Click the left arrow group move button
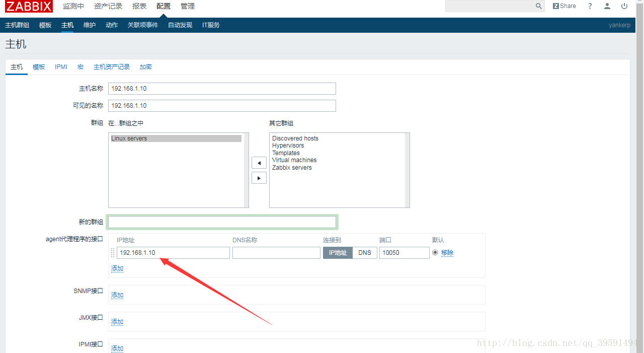 tap(259, 163)
